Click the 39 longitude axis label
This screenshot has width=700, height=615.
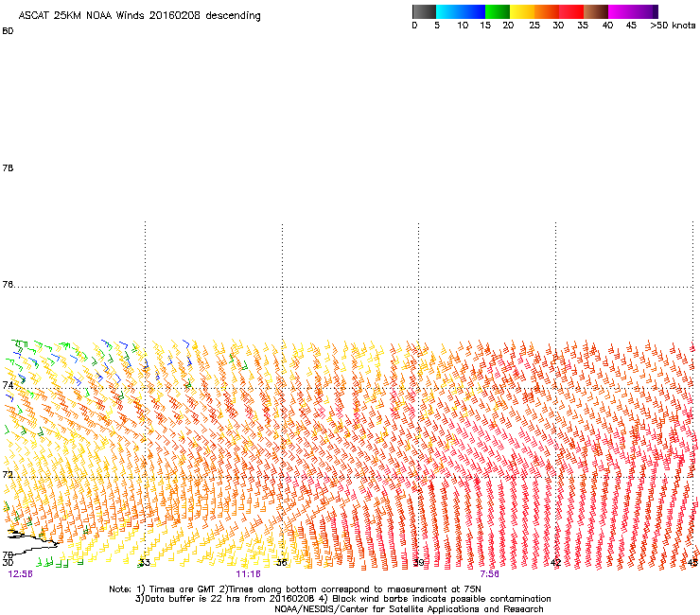tap(418, 562)
